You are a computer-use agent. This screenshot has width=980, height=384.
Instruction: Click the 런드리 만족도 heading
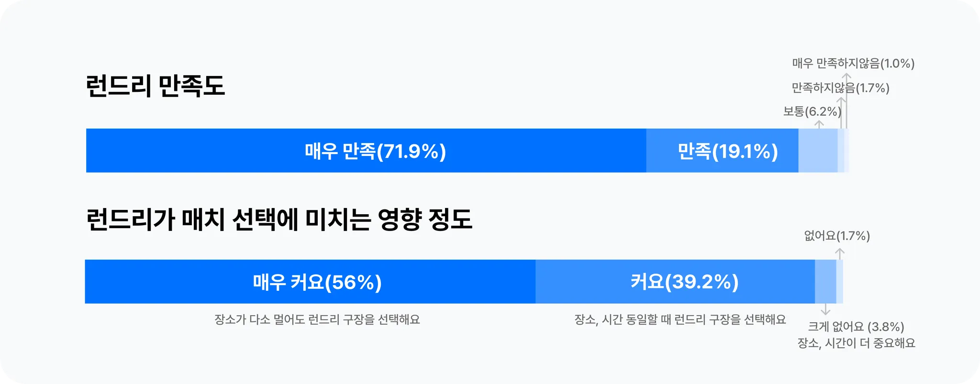click(156, 86)
